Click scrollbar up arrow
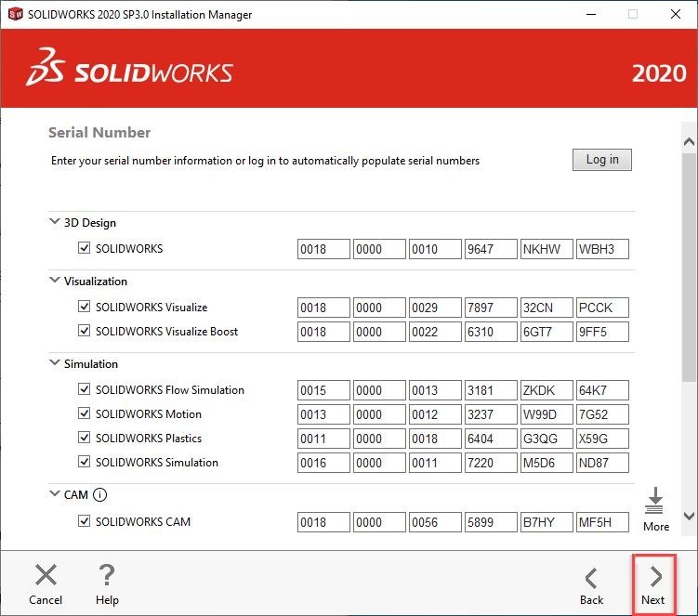Viewport: 698px width, 616px height. (689, 142)
